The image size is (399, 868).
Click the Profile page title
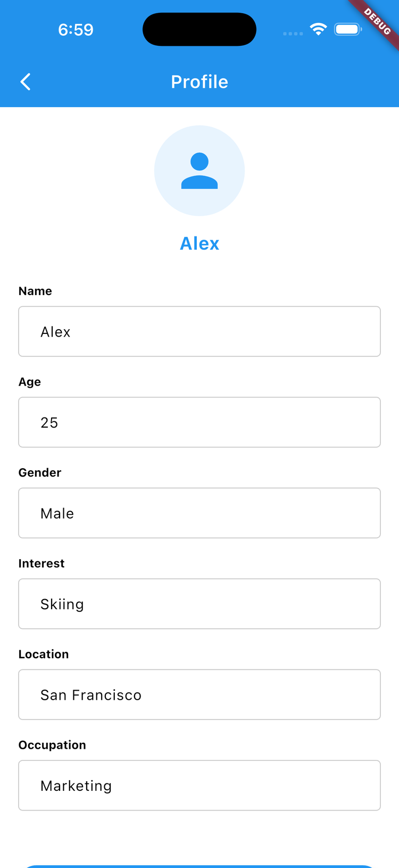pos(199,82)
